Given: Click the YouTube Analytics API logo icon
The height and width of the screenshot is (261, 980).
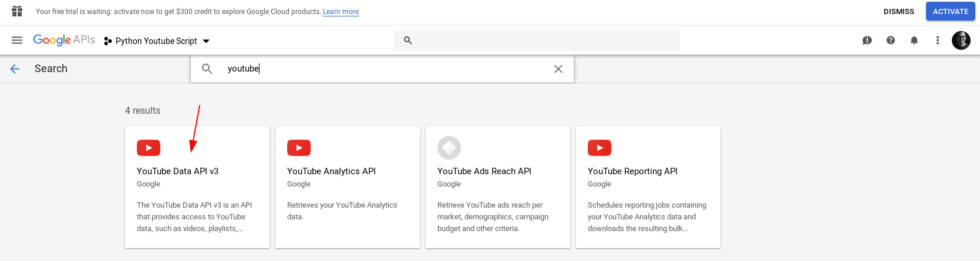Looking at the screenshot, I should 299,148.
